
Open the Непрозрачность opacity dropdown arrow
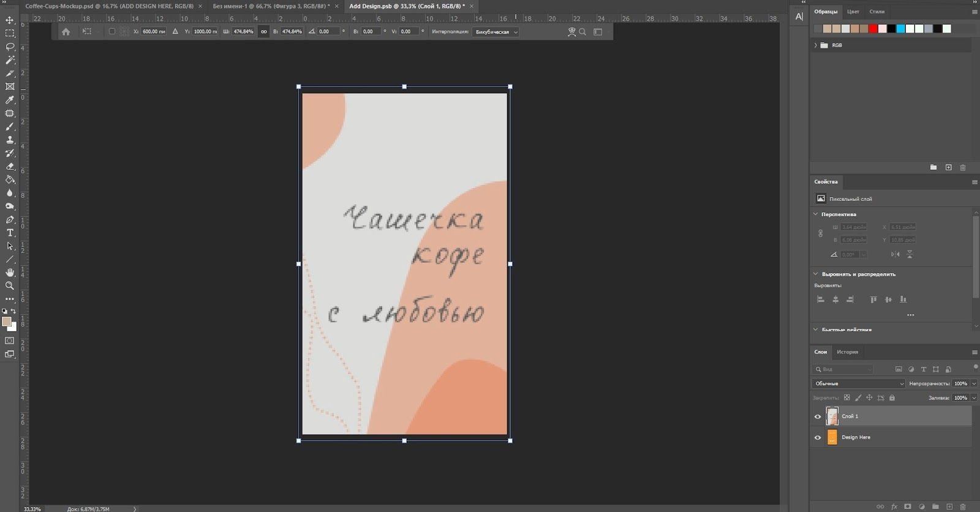click(x=974, y=383)
